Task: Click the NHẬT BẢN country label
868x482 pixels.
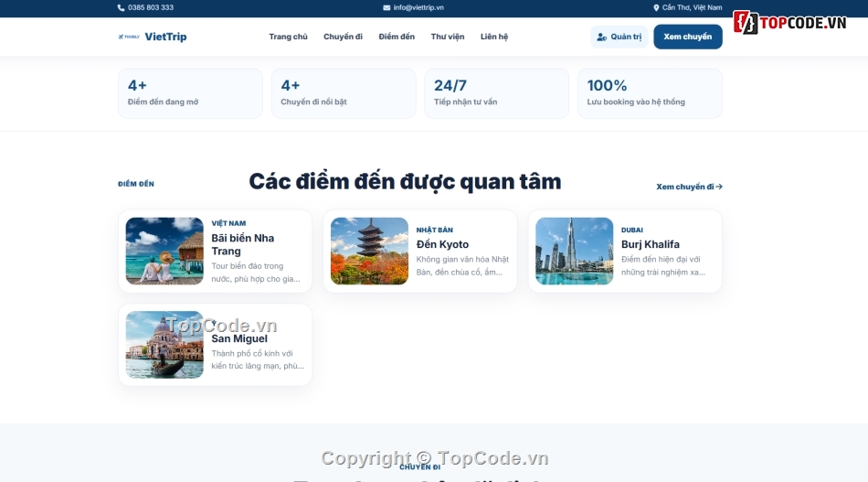Action: tap(435, 230)
